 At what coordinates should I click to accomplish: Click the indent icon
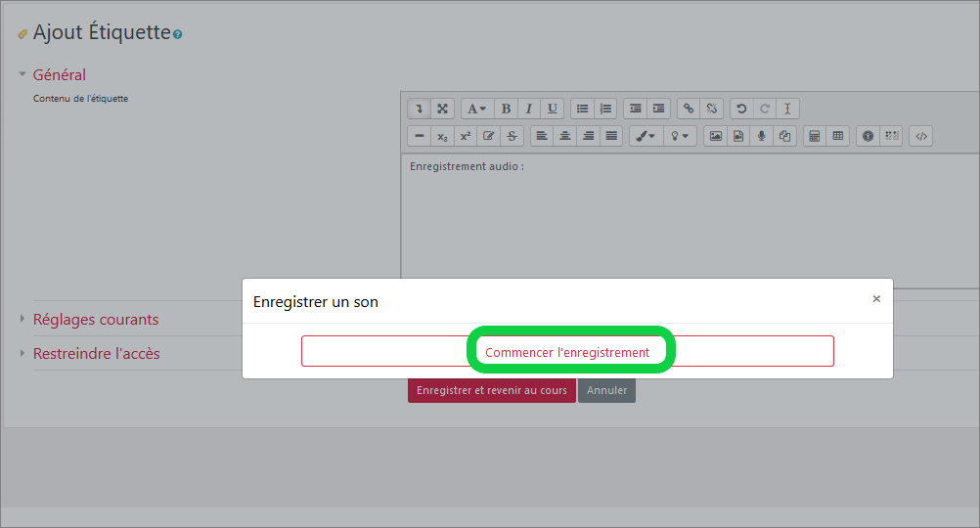(659, 109)
